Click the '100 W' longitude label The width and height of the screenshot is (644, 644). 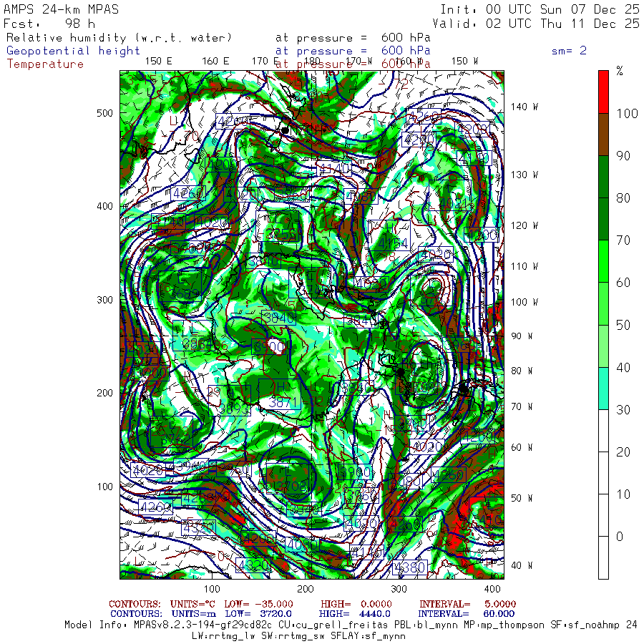(x=525, y=302)
